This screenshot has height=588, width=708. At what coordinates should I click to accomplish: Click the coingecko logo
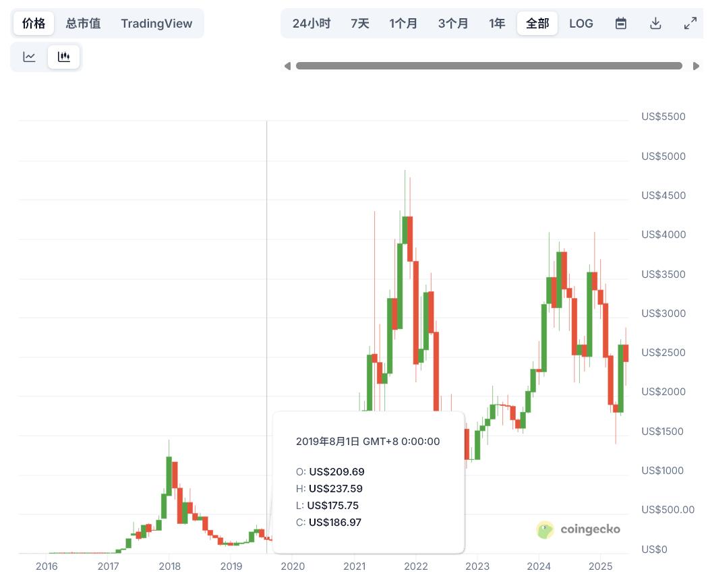click(x=579, y=529)
